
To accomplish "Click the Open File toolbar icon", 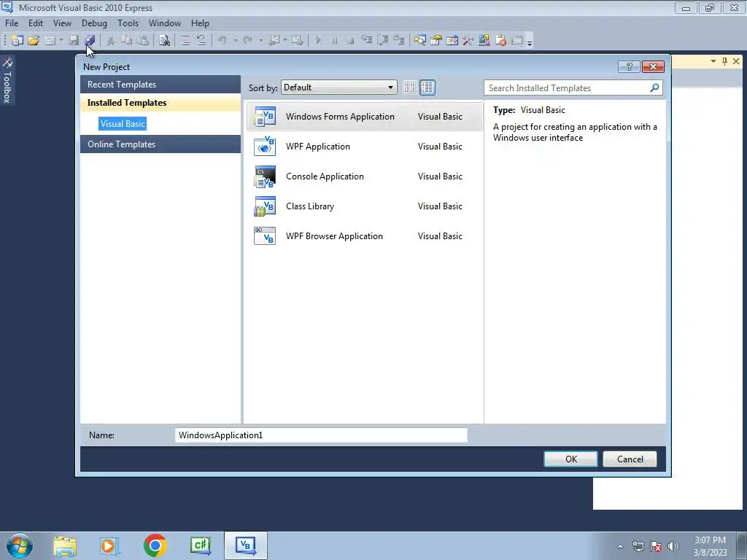I will tap(34, 41).
